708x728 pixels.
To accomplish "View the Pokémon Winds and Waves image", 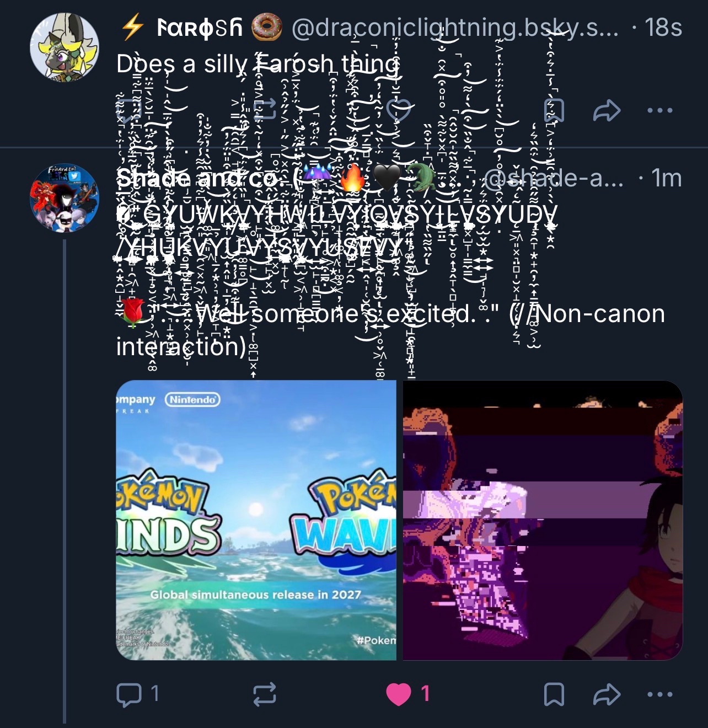I will pyautogui.click(x=256, y=520).
